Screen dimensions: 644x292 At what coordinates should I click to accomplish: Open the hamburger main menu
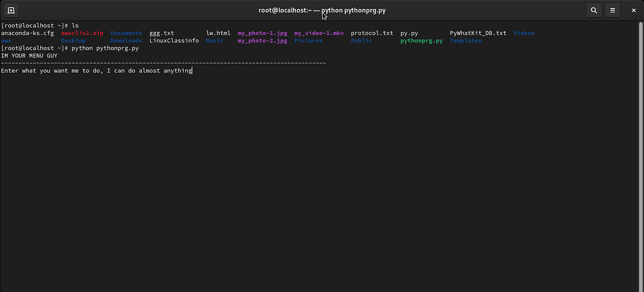click(x=612, y=10)
